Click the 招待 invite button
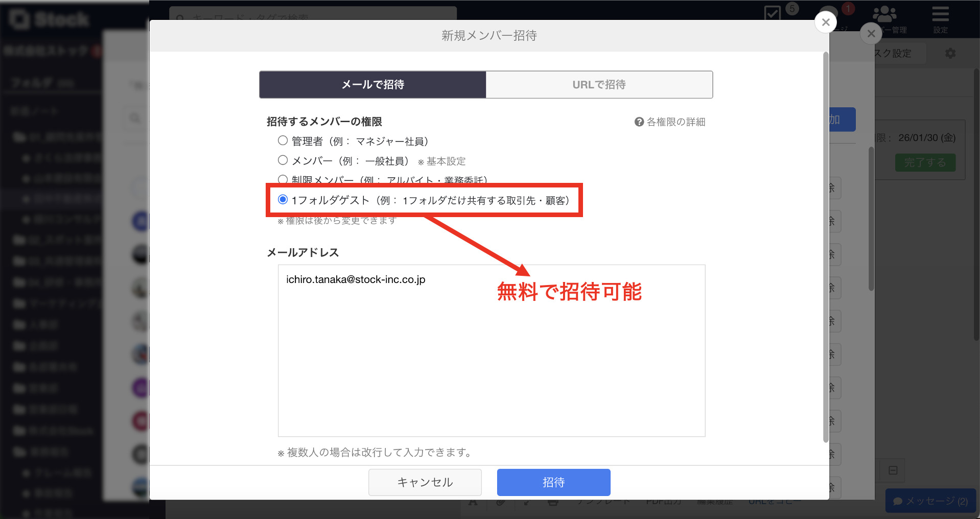Image resolution: width=980 pixels, height=519 pixels. point(553,482)
